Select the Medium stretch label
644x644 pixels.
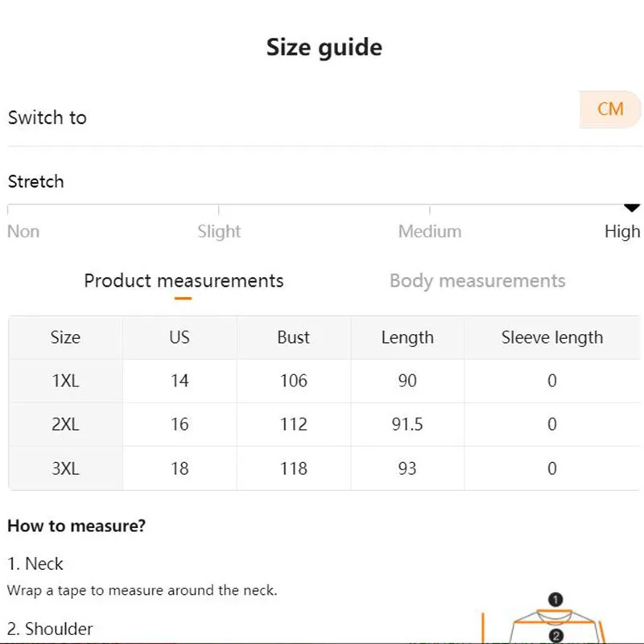[429, 232]
